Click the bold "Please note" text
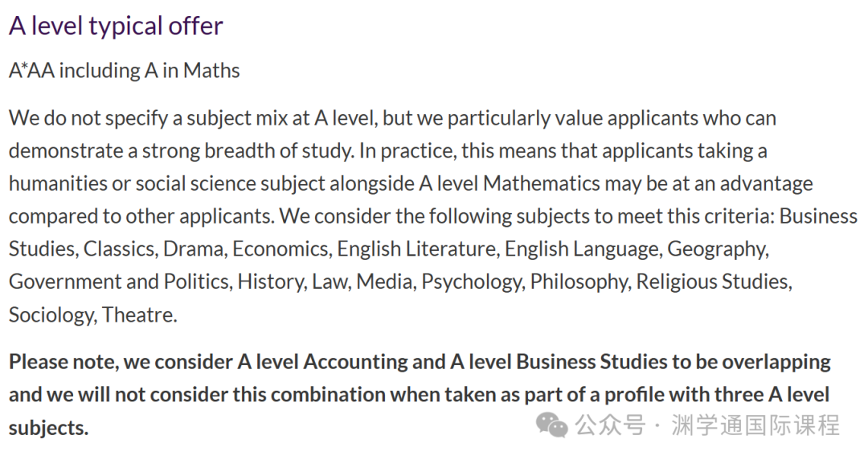Screen dimensions: 868x460 63,362
